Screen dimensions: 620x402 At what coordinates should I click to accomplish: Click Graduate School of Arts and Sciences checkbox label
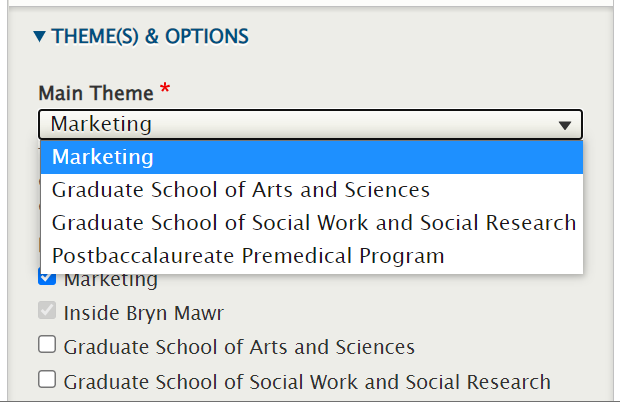tap(239, 347)
